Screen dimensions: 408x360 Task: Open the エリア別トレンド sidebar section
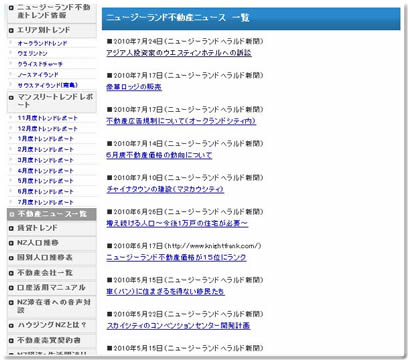(52, 30)
